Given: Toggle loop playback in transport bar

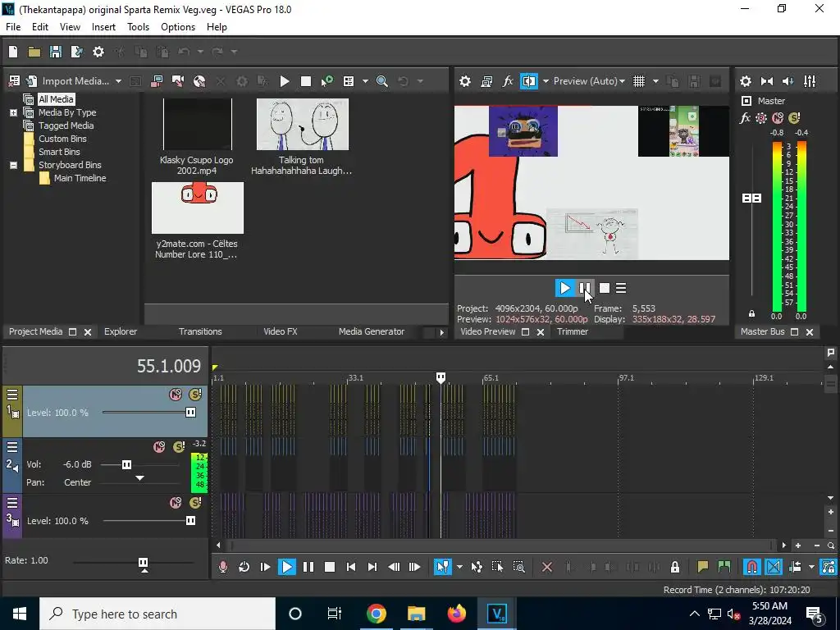Looking at the screenshot, I should [x=244, y=567].
